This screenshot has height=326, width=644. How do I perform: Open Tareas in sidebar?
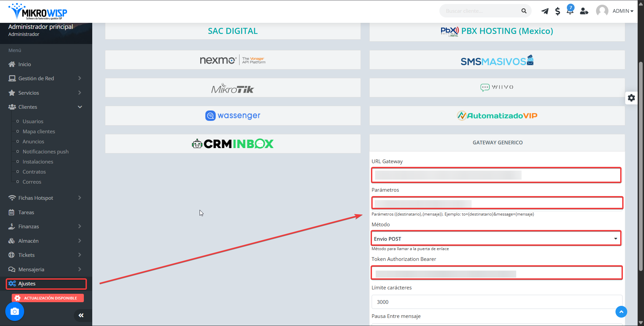pyautogui.click(x=46, y=212)
